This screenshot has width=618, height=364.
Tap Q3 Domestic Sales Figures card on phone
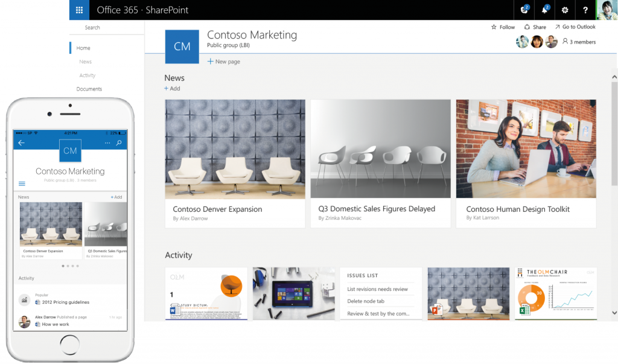[106, 231]
